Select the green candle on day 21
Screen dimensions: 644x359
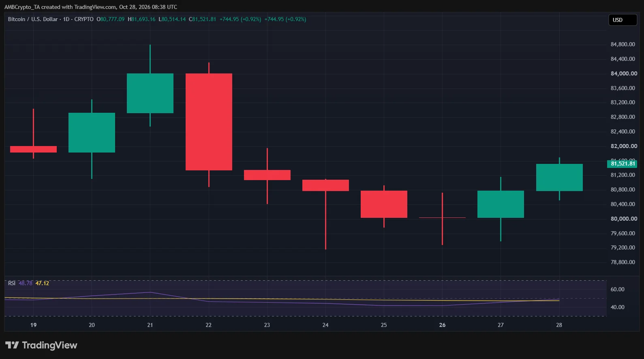[x=150, y=93]
